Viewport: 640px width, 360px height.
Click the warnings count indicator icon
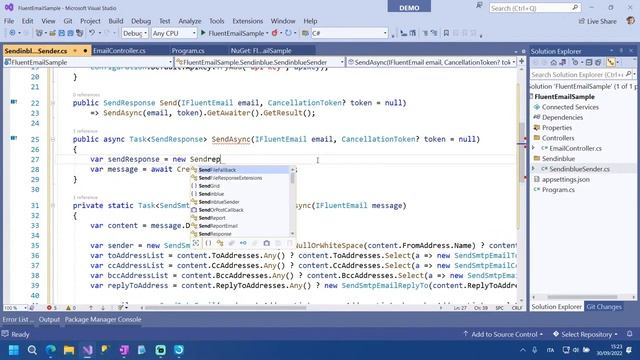[x=69, y=308]
